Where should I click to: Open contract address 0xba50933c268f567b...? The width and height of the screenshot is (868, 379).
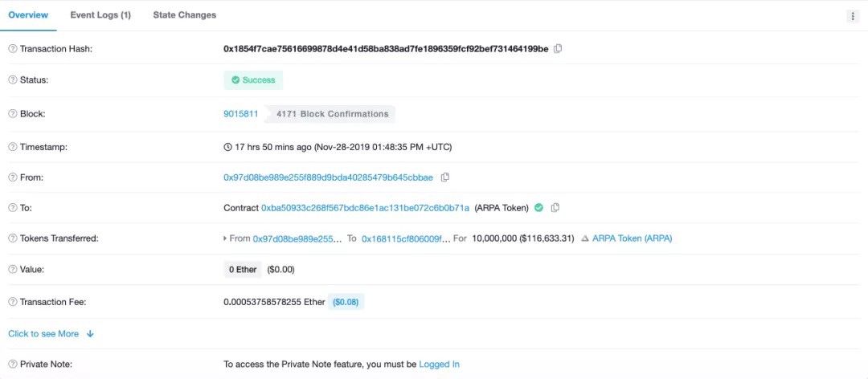click(x=366, y=208)
